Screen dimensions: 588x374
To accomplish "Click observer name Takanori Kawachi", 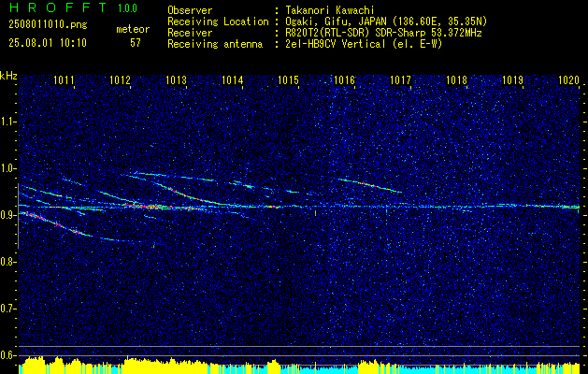I will pyautogui.click(x=330, y=10).
